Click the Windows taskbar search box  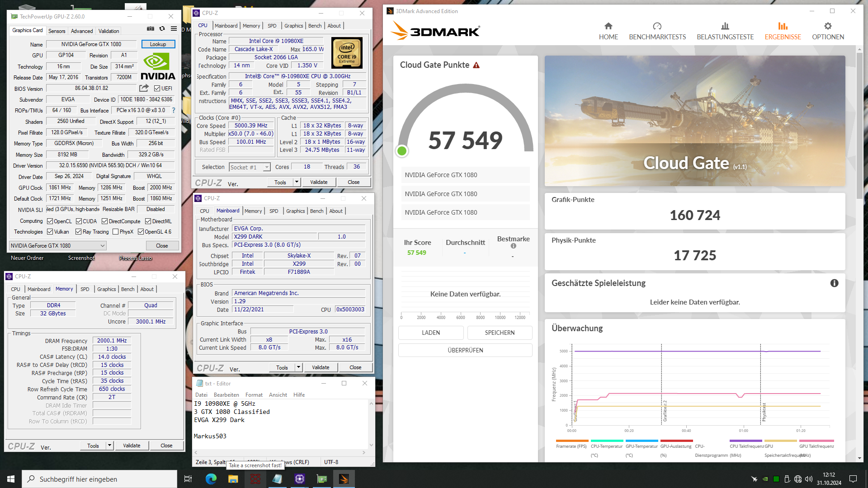pos(99,479)
